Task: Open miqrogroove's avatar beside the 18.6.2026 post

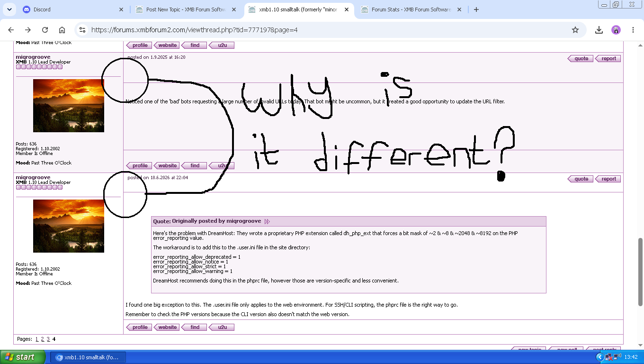Action: [69, 226]
